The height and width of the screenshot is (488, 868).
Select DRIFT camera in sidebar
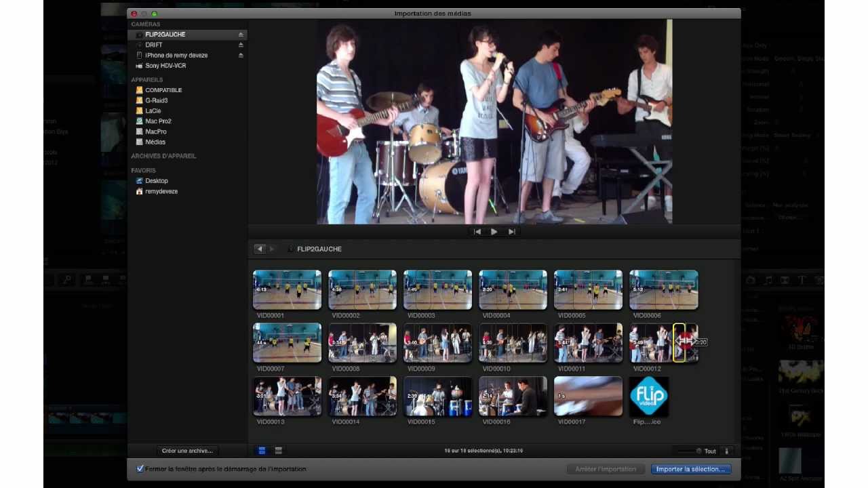pos(153,45)
